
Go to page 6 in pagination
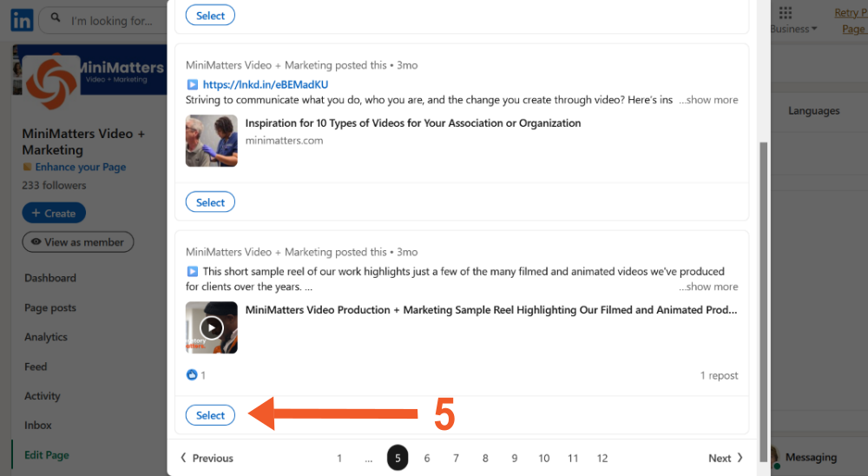(427, 459)
